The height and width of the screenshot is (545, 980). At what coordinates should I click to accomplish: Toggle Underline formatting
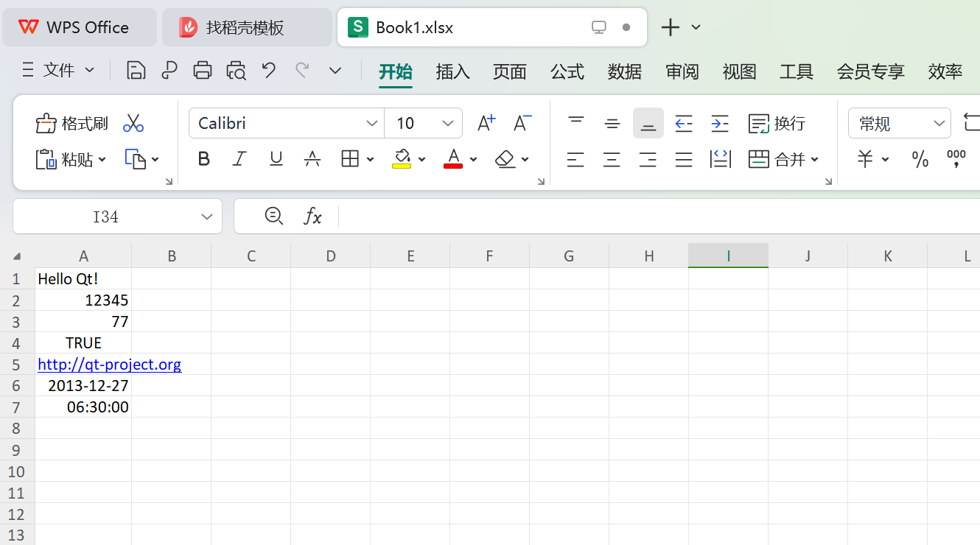click(x=276, y=159)
